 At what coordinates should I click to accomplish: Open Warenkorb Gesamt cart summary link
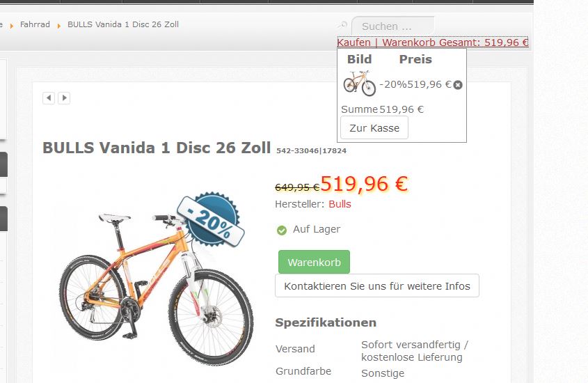point(455,42)
